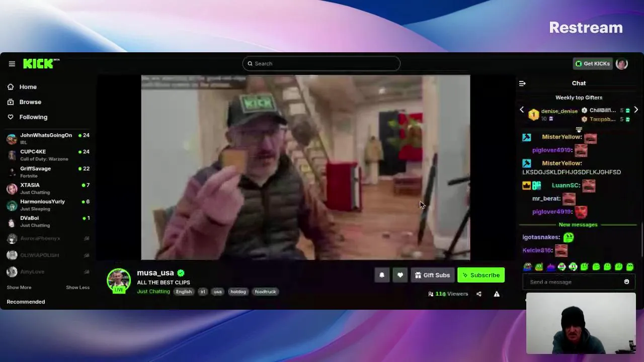The image size is (644, 362).
Task: Click the green Subscribe button
Action: coord(481,275)
